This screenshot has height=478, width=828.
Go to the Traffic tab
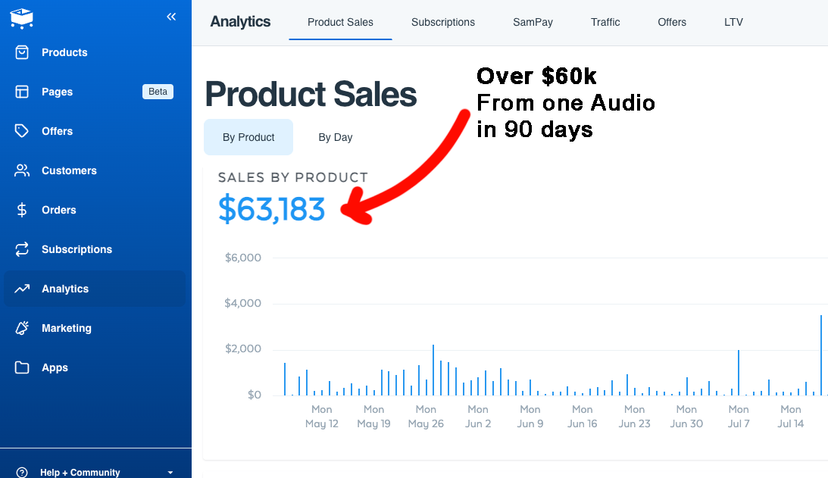605,22
